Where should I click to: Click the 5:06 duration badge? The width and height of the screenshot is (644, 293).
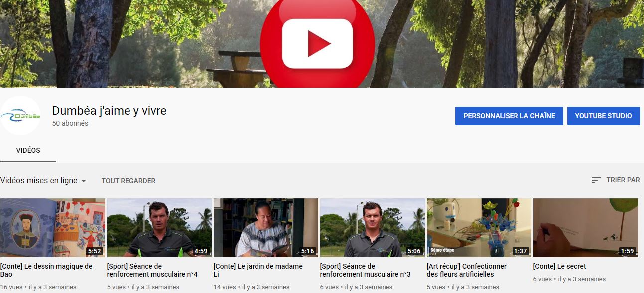(414, 251)
